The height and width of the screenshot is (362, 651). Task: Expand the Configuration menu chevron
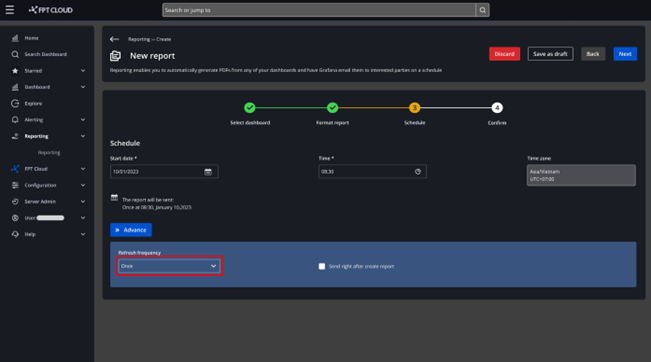tap(83, 185)
